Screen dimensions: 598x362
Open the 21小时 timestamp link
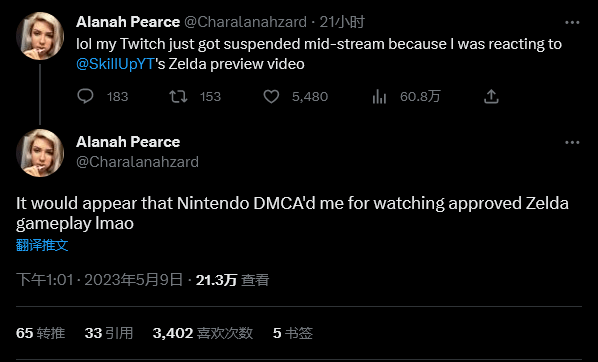pyautogui.click(x=342, y=22)
